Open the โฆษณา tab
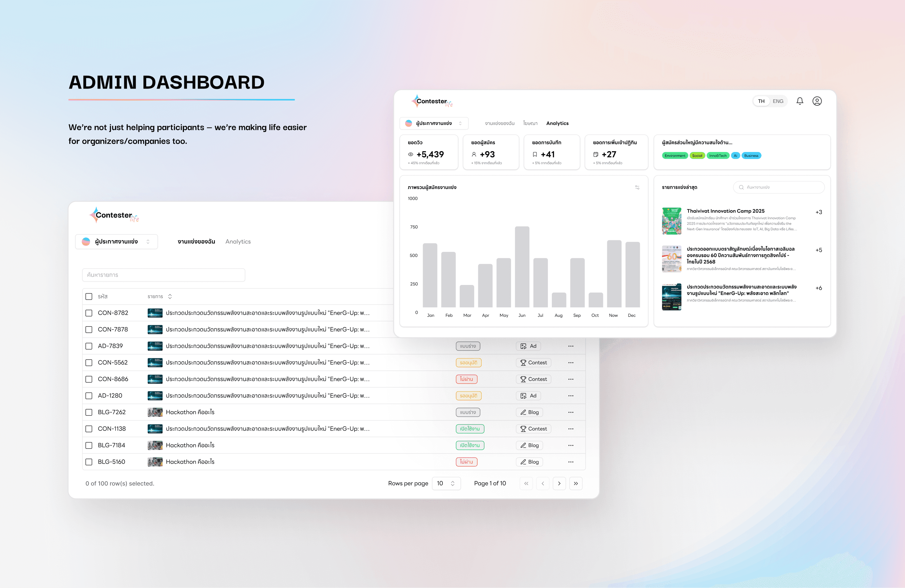 coord(530,123)
